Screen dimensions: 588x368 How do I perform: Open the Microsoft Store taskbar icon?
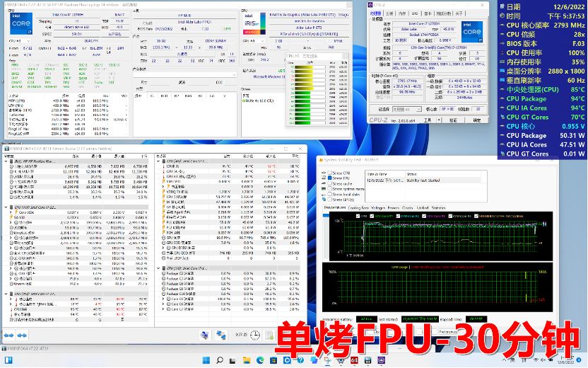pos(274,360)
